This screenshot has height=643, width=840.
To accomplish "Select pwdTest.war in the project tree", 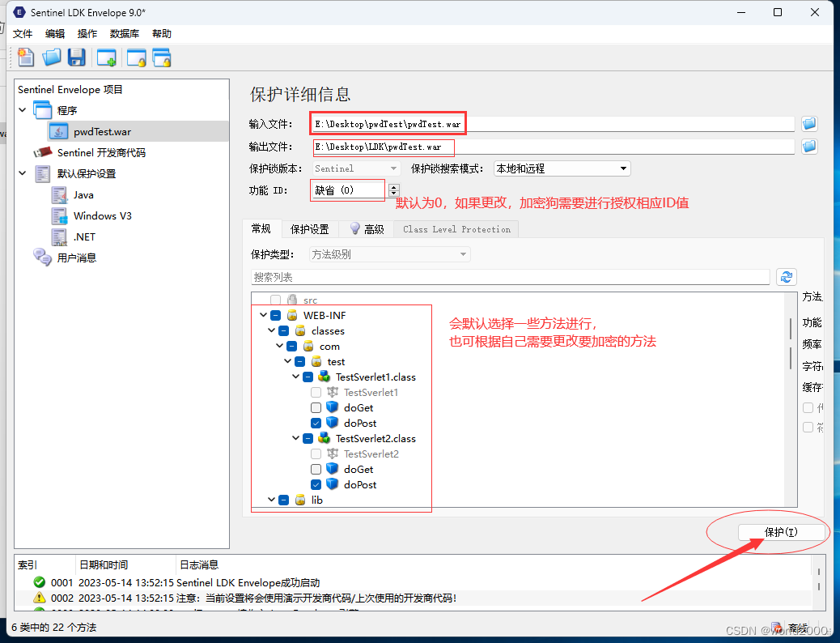I will [x=102, y=131].
